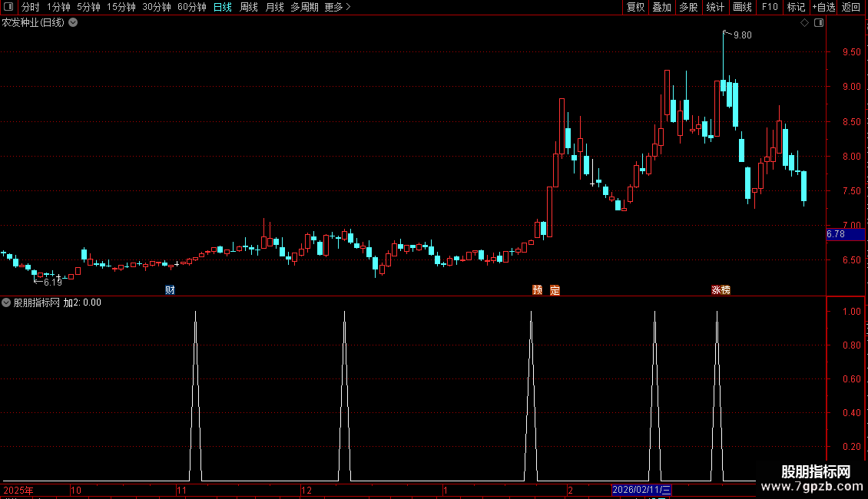Screen dimensions: 868x499
Task: Open the 画线 drawing tools
Action: (742, 7)
